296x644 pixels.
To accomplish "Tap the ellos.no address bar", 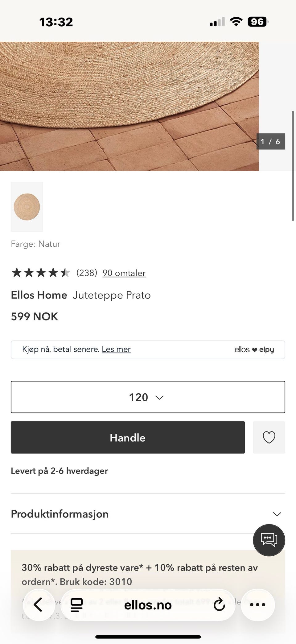I will tap(148, 605).
